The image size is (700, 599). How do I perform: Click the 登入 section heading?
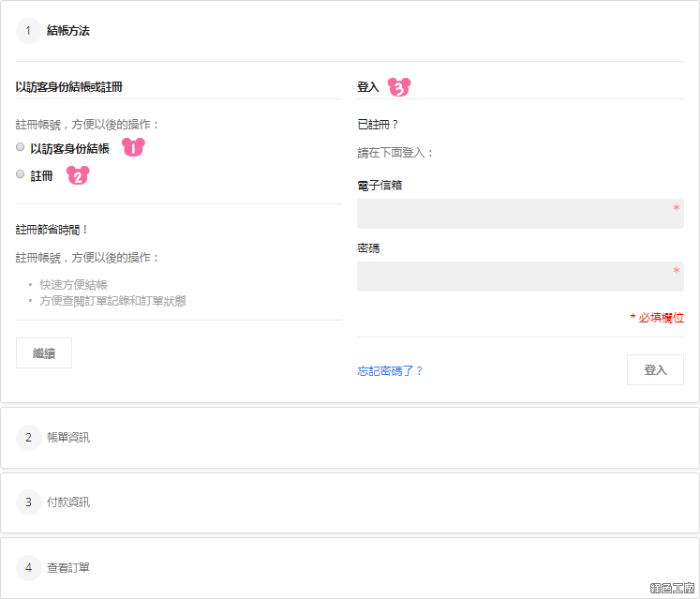click(x=368, y=87)
